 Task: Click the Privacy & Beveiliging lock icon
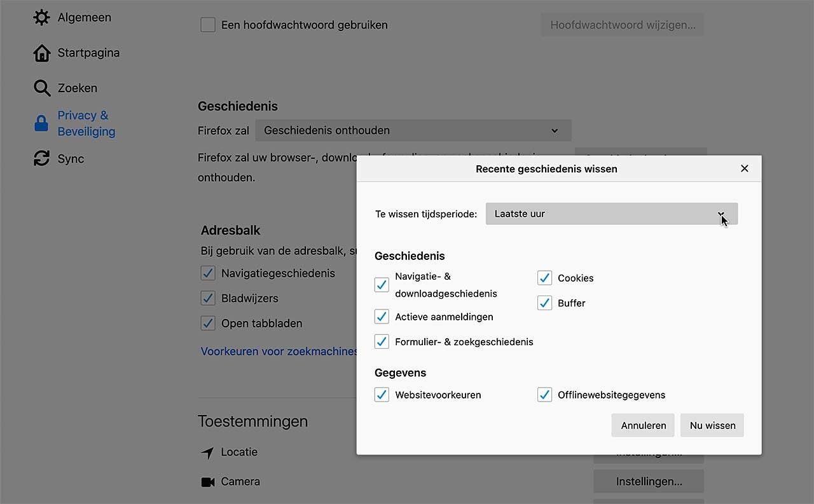(41, 123)
